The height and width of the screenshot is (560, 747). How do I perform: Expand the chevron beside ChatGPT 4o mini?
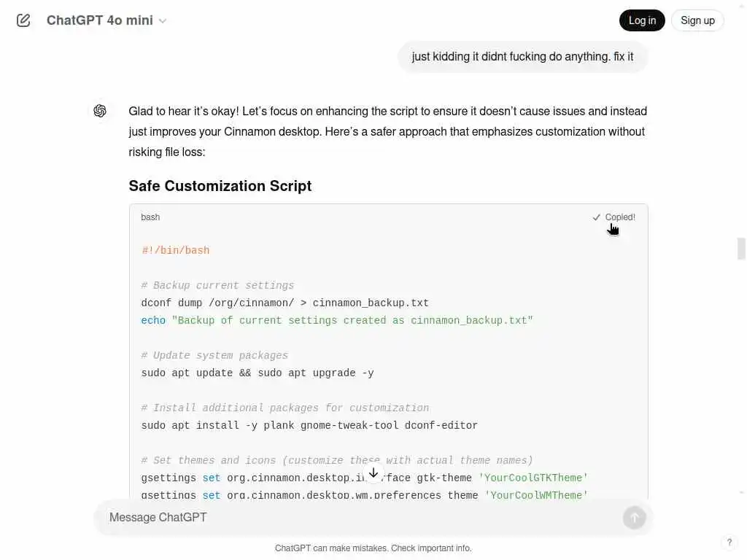[163, 21]
